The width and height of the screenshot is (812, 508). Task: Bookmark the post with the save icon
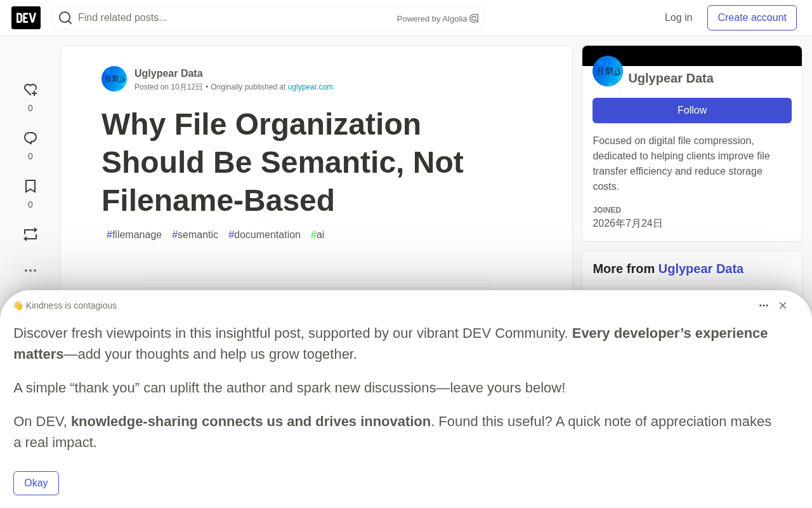(x=30, y=186)
